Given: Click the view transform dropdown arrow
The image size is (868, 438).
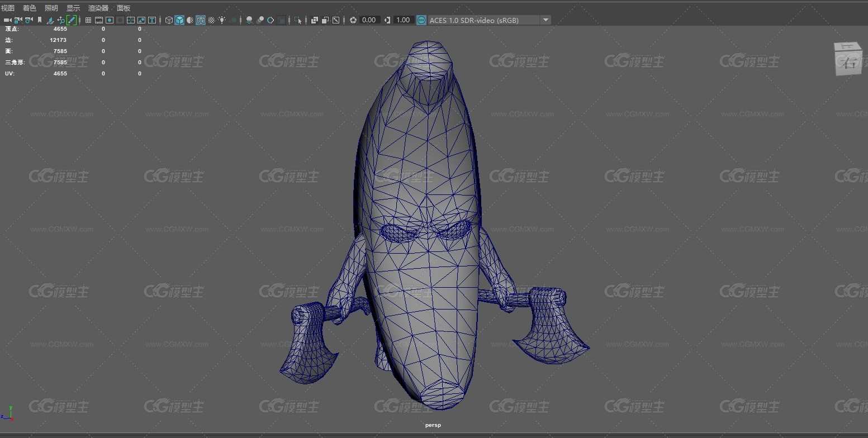Looking at the screenshot, I should coord(546,20).
